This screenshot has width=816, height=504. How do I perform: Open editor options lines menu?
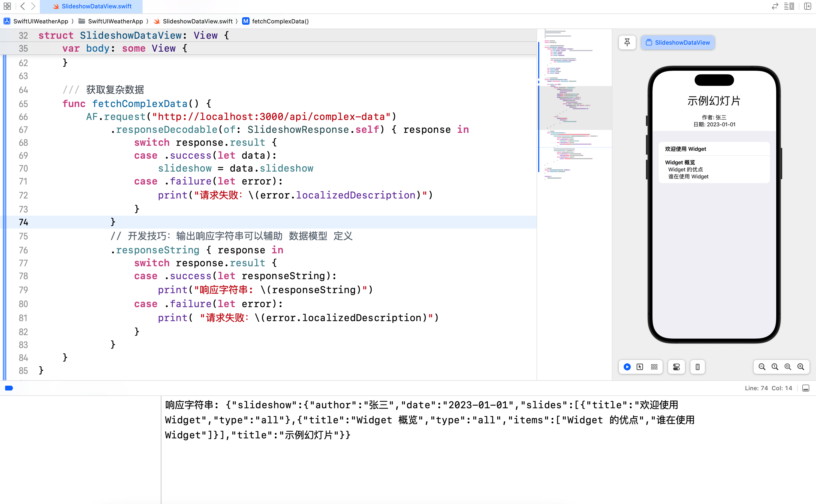(x=789, y=6)
